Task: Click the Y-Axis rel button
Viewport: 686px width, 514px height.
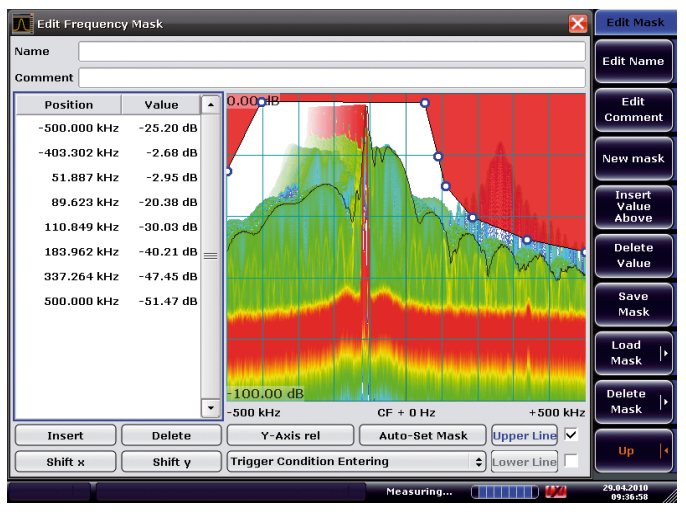Action: coord(290,436)
